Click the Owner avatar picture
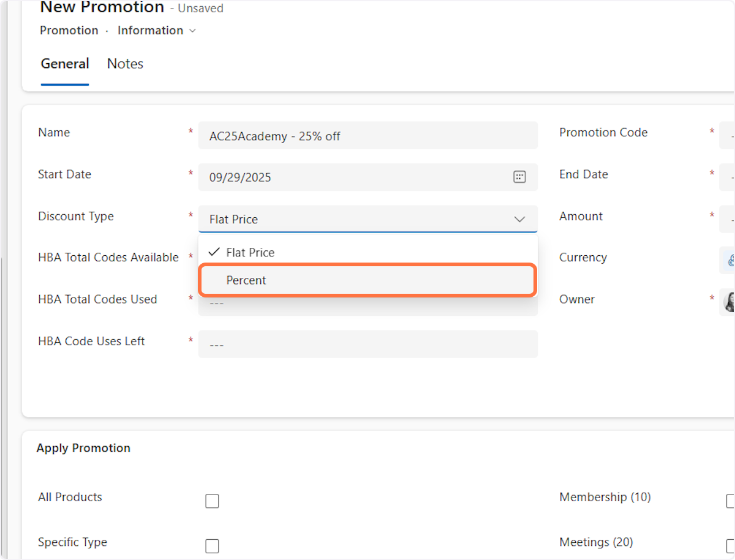Image resolution: width=735 pixels, height=560 pixels. (730, 302)
